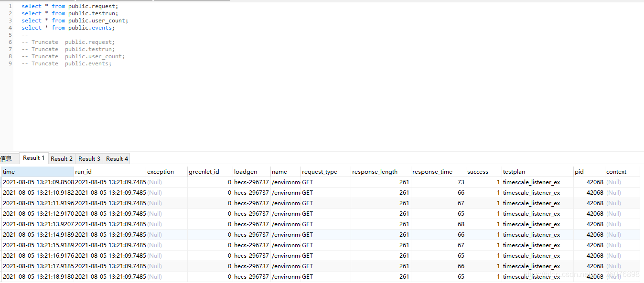Click response_time value 68
Image resolution: width=644 pixels, height=283 pixels.
(x=439, y=224)
